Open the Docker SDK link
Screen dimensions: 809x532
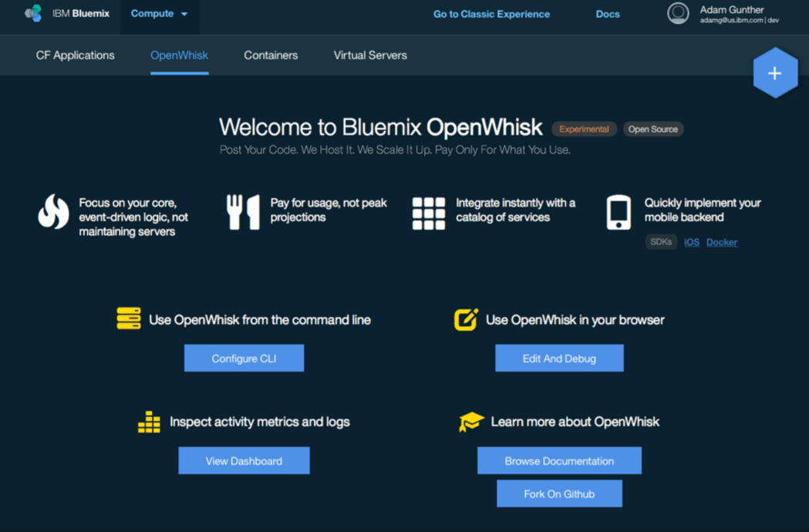[721, 242]
